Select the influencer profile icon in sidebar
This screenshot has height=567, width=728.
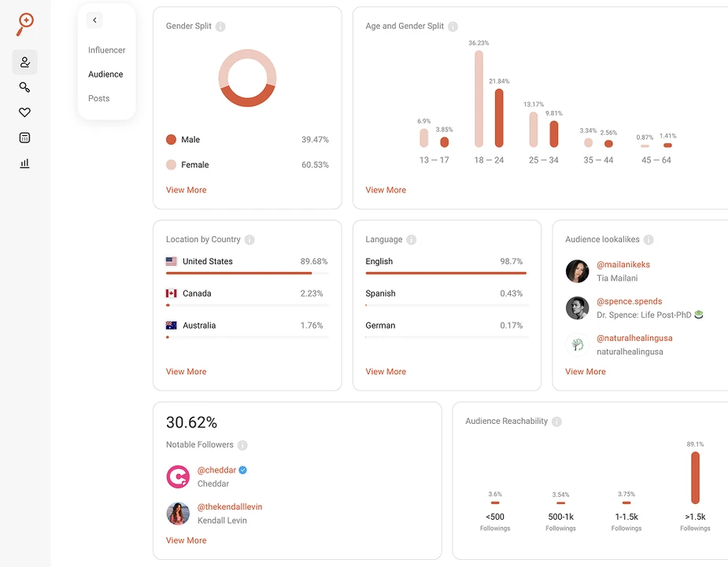[x=24, y=61]
